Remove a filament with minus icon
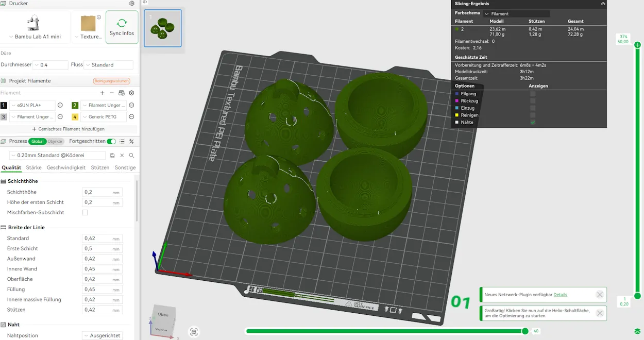The width and height of the screenshot is (644, 340). 112,93
